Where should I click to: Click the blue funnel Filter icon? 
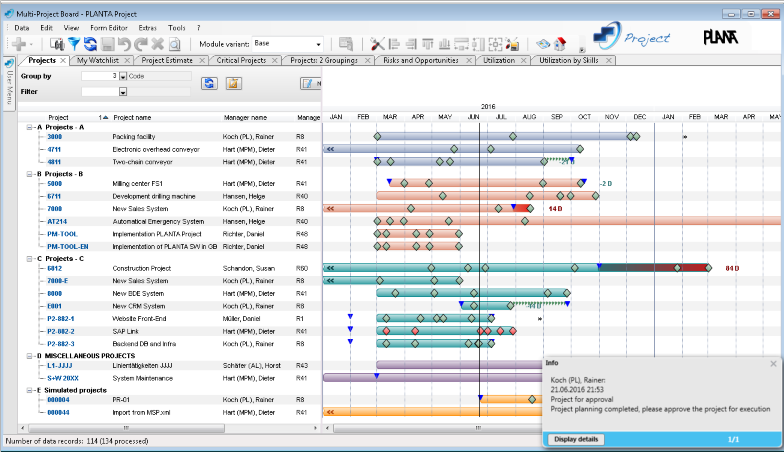pyautogui.click(x=74, y=44)
